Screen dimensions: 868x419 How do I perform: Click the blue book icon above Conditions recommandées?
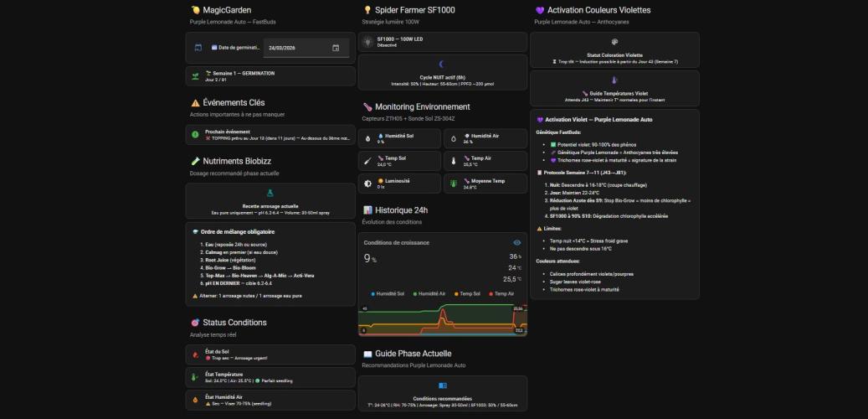(x=442, y=385)
